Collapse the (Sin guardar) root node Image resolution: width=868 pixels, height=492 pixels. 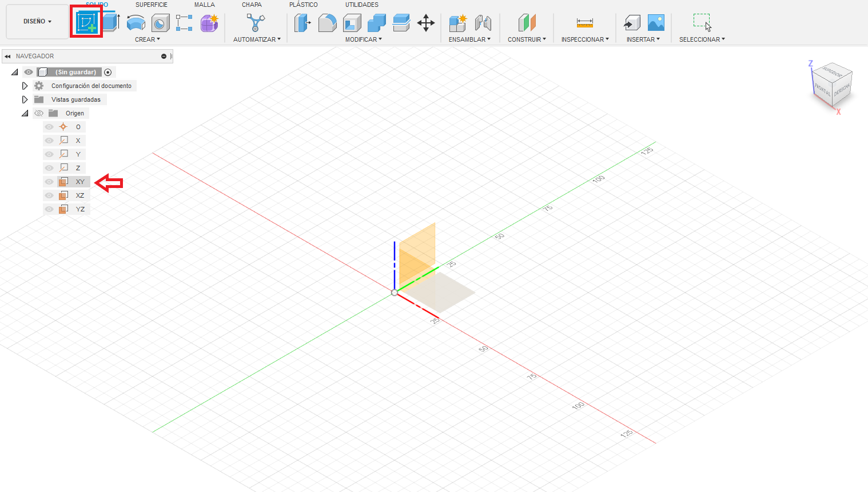(x=14, y=72)
